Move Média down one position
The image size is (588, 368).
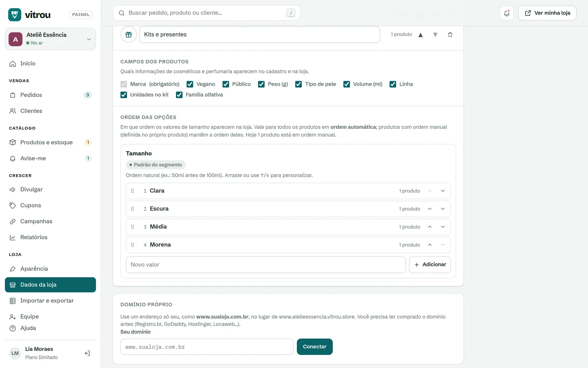point(443,227)
